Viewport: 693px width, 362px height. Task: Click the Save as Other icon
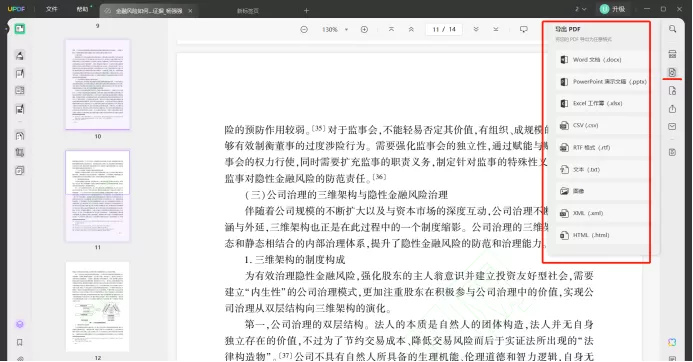(672, 152)
